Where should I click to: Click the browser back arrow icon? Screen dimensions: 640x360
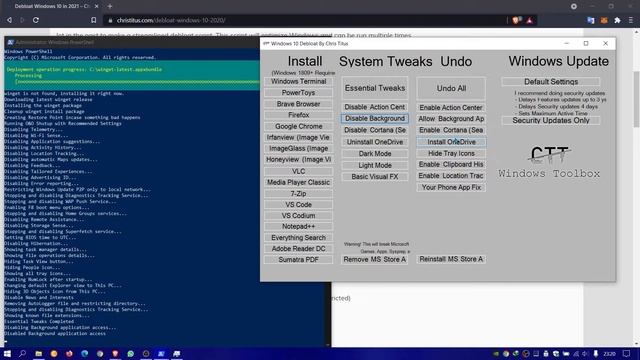point(9,20)
